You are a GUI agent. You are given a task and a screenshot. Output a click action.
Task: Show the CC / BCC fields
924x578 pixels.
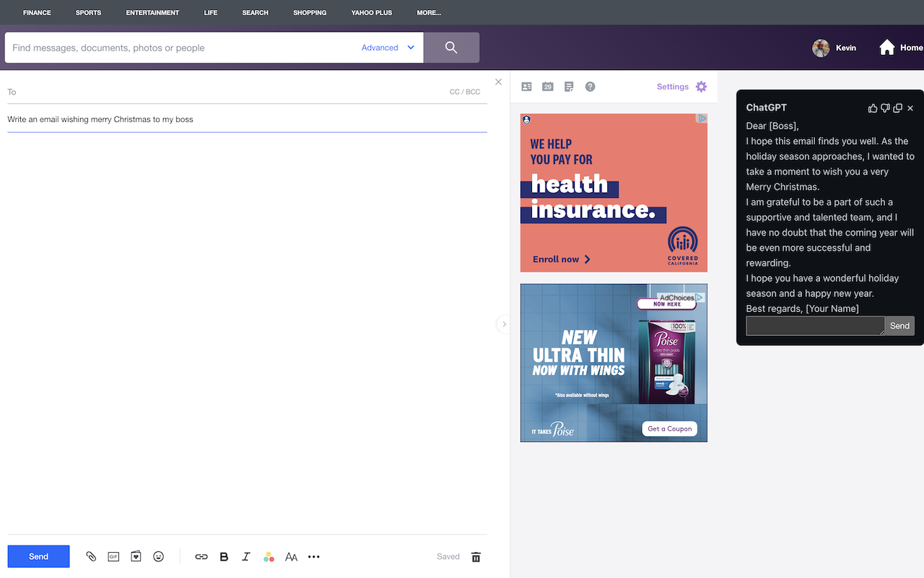(465, 92)
